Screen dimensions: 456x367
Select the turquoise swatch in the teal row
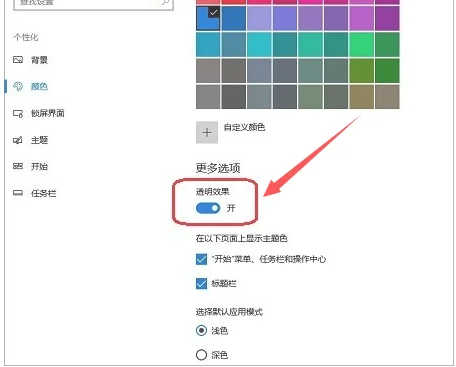[259, 45]
